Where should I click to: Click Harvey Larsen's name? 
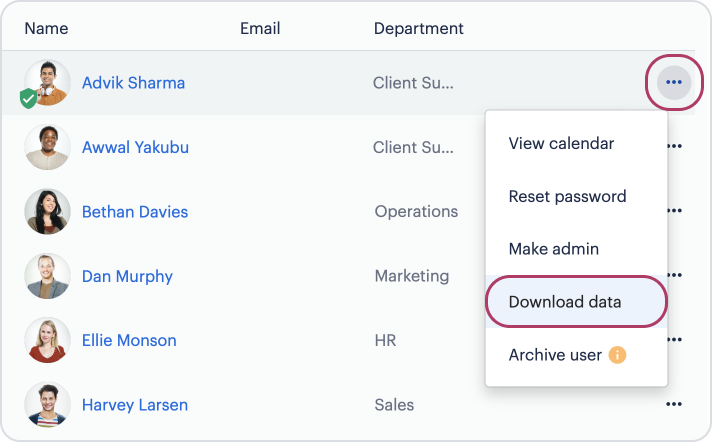135,405
